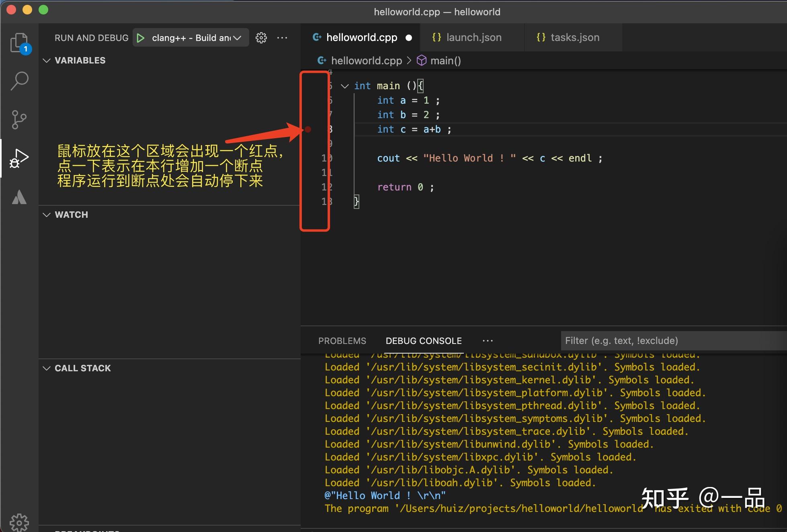Switch to the PROBLEMS tab
This screenshot has width=787, height=532.
click(x=342, y=340)
